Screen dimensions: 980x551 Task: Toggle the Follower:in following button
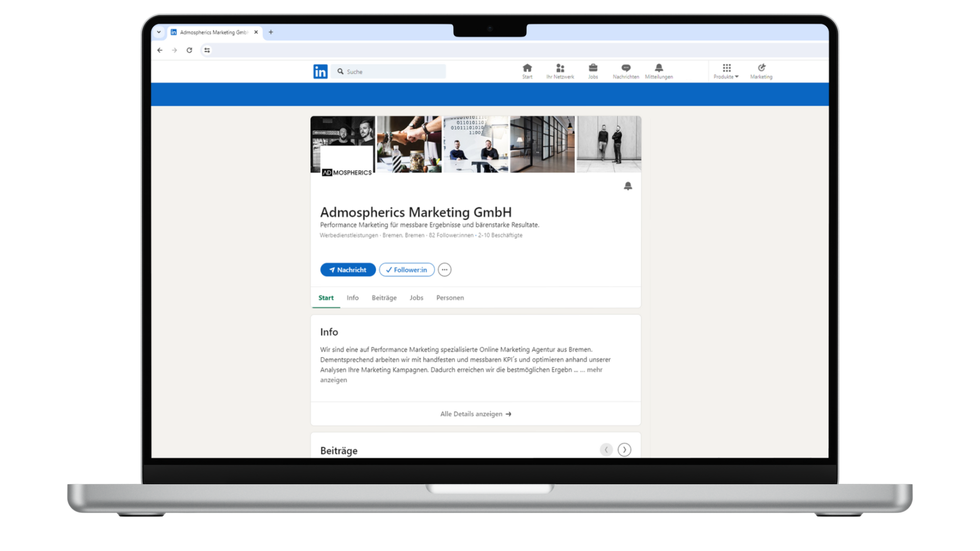407,270
